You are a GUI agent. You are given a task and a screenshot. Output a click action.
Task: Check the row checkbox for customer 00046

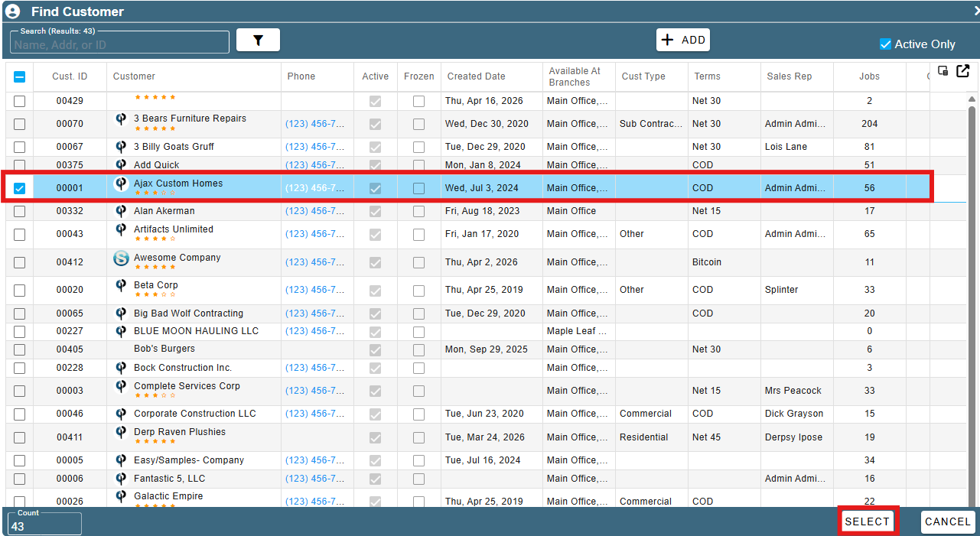[x=19, y=414]
